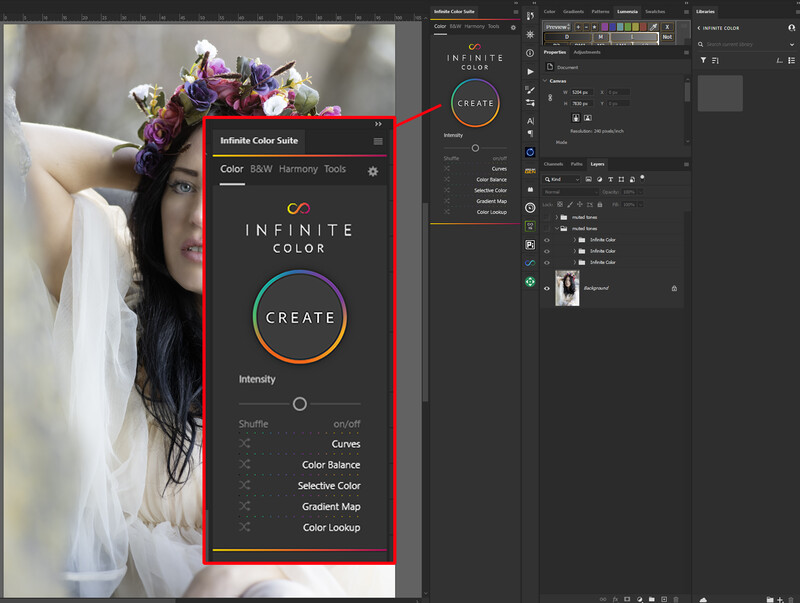
Task: Click the orange GEN plugin icon in the dock
Action: click(530, 171)
